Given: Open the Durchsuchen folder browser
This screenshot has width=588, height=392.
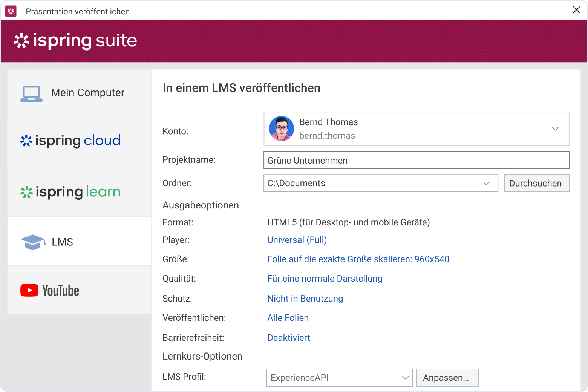Looking at the screenshot, I should (x=537, y=183).
